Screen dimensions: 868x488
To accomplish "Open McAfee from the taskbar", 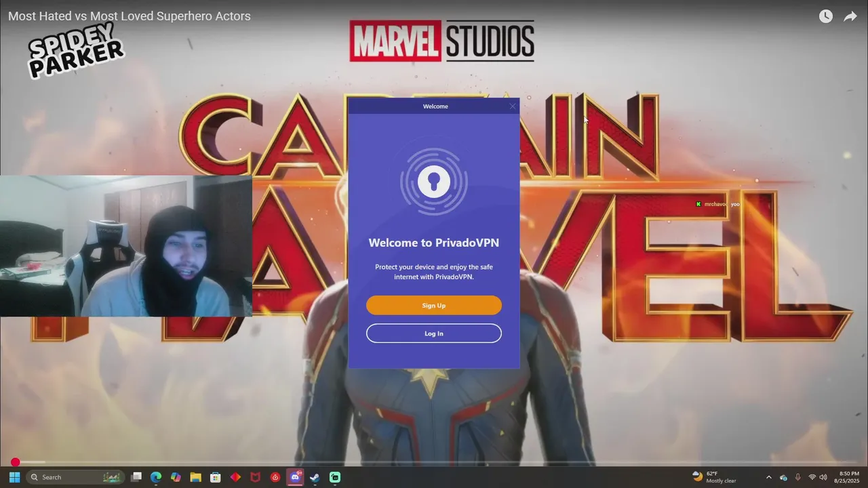I will (256, 477).
